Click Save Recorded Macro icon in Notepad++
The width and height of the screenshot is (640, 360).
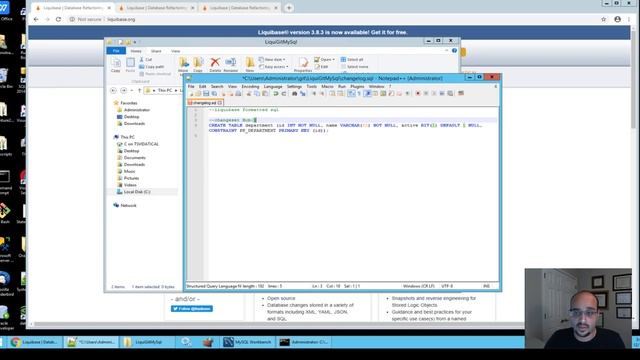pyautogui.click(x=450, y=93)
